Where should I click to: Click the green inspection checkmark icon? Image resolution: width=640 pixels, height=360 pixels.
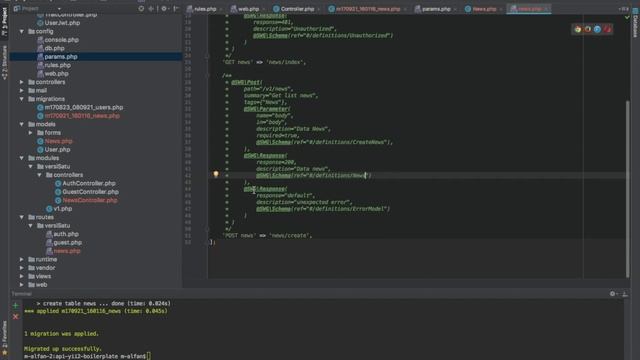pyautogui.click(x=627, y=17)
